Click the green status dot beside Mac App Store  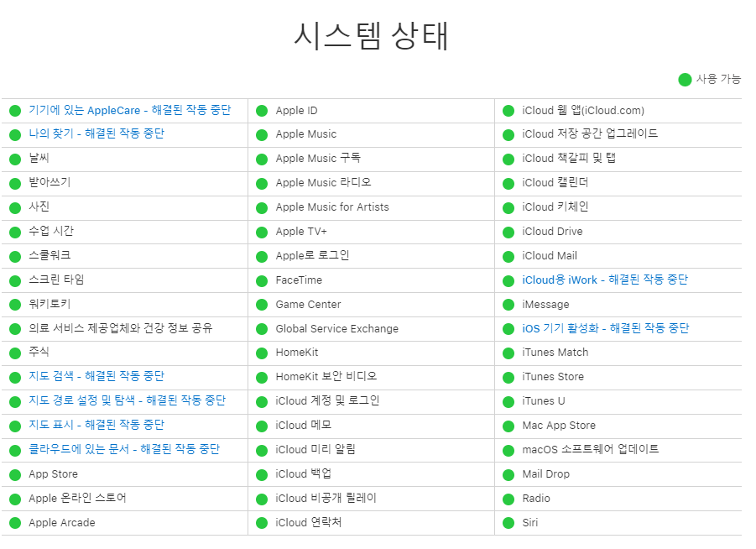508,426
